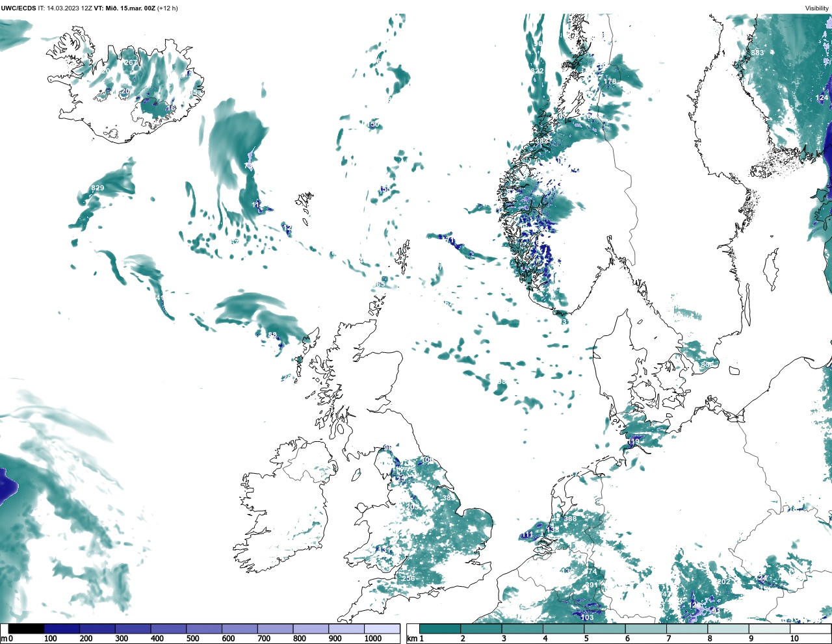Screen dimensions: 832x644
Task: Click the '124' value at right edge
Action: pyautogui.click(x=822, y=97)
